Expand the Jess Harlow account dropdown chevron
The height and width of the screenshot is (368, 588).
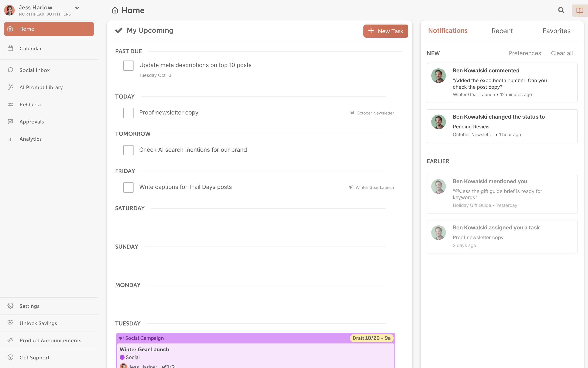tap(77, 8)
